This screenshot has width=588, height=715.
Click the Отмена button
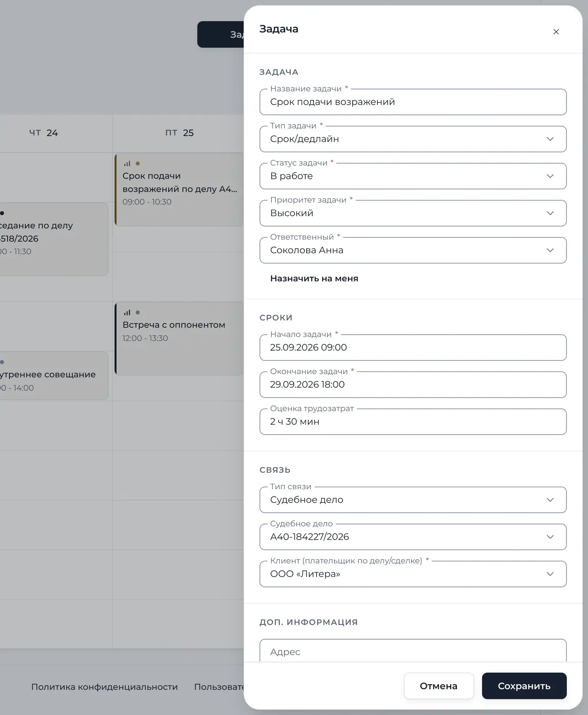coord(439,686)
